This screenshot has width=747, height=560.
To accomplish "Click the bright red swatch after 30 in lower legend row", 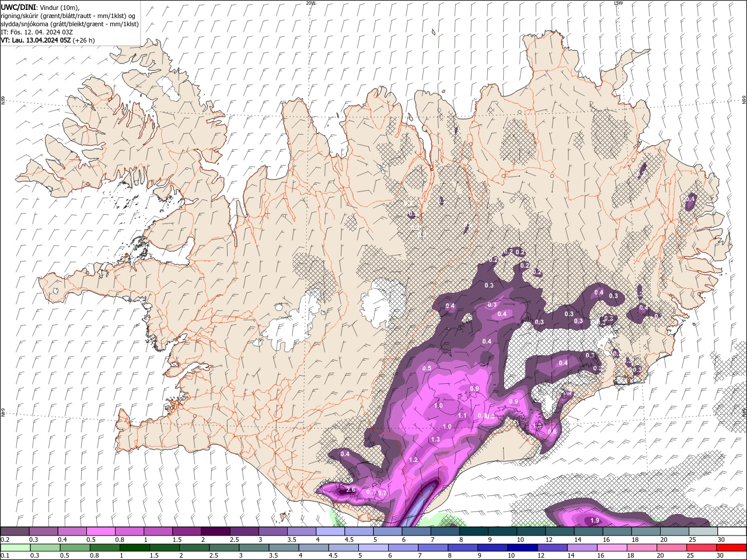I will click(x=731, y=548).
